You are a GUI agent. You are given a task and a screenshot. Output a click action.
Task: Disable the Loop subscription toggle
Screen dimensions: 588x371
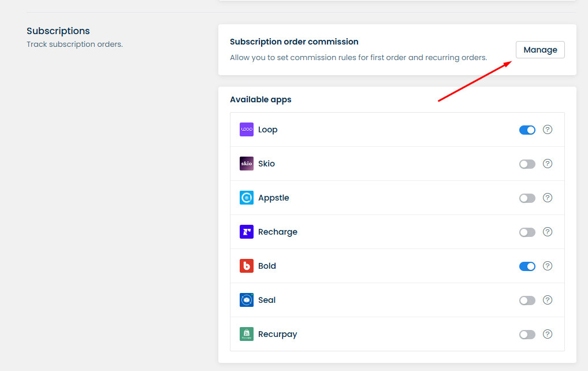click(x=527, y=130)
